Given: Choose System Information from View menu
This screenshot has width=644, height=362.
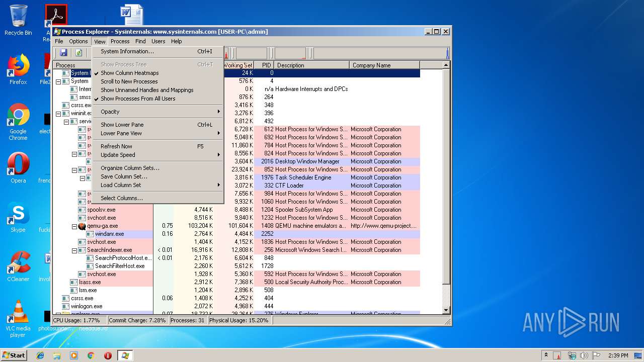Looking at the screenshot, I should tap(157, 51).
